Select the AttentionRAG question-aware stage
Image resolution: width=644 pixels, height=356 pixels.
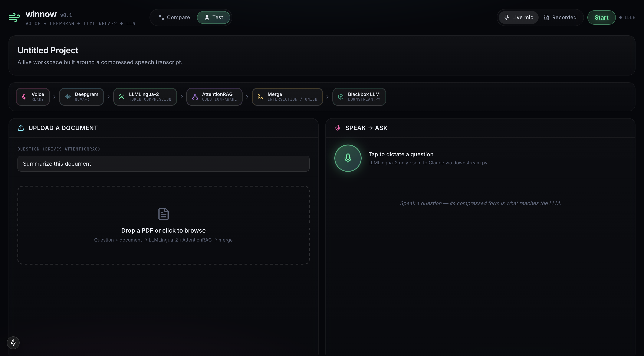point(214,97)
